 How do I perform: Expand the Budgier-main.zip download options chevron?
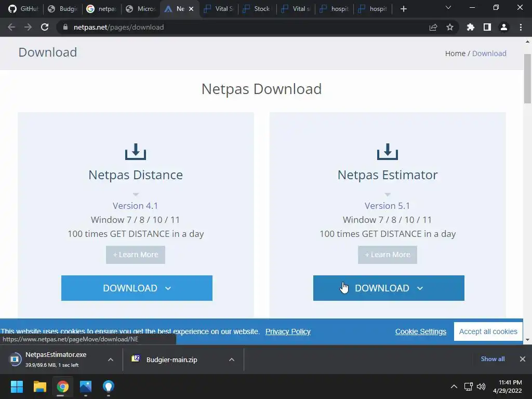pos(232,360)
